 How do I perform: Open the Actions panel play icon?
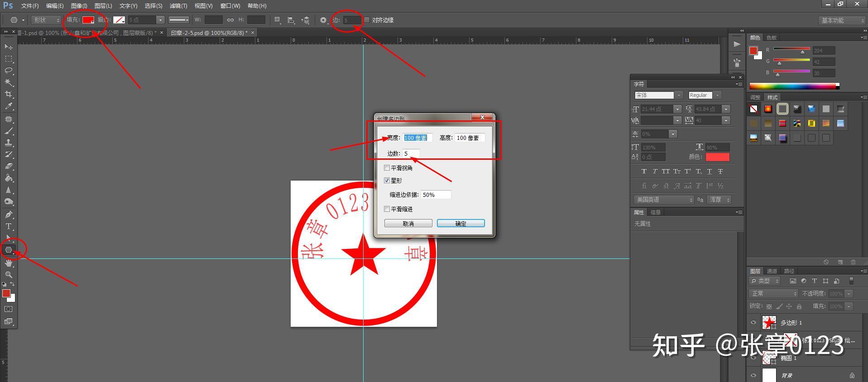737,44
